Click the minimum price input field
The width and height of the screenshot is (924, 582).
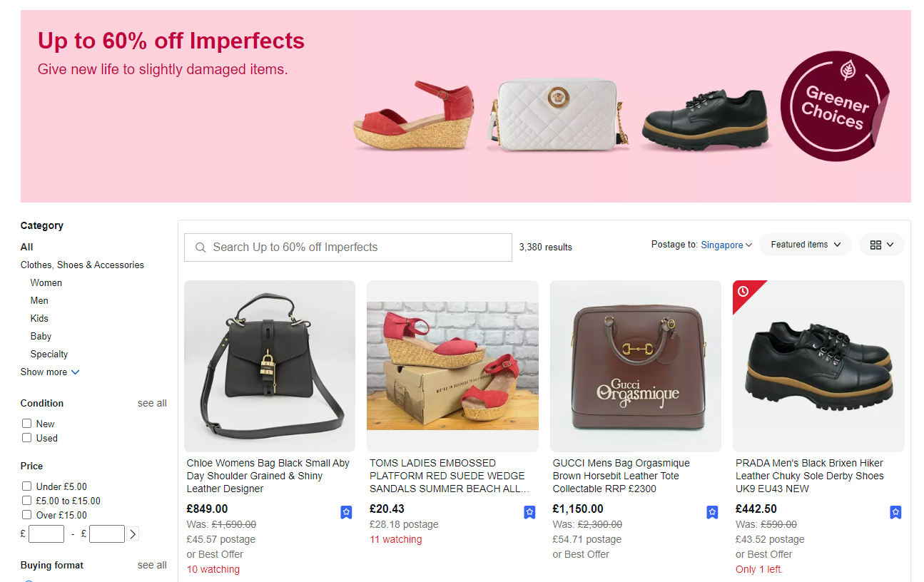click(46, 533)
